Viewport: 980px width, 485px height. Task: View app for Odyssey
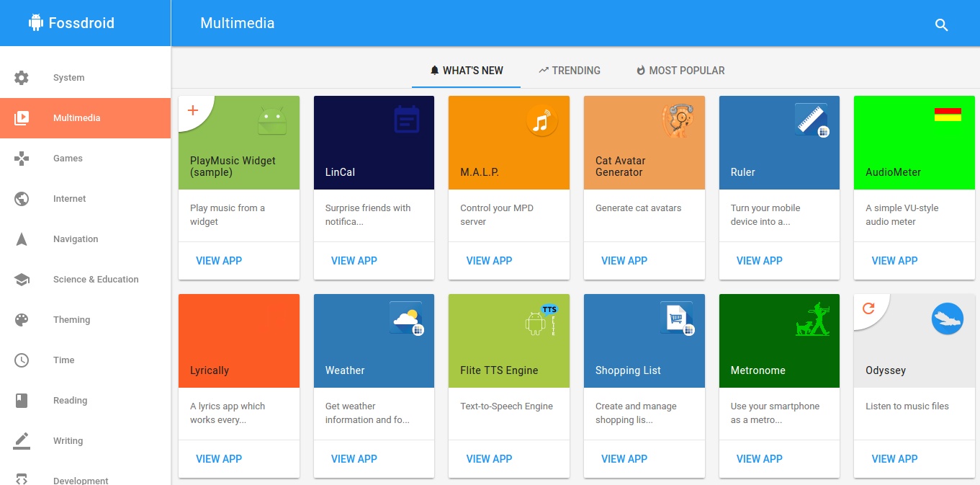[x=894, y=459]
